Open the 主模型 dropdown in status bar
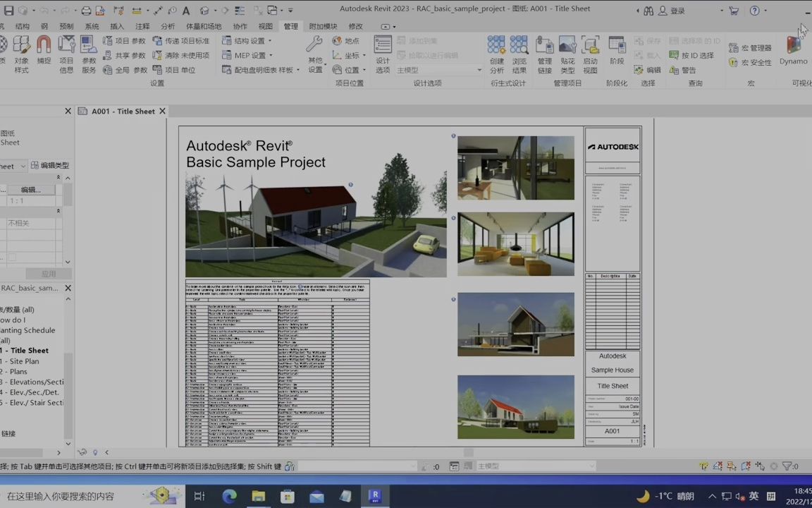The height and width of the screenshot is (508, 812). [591, 466]
